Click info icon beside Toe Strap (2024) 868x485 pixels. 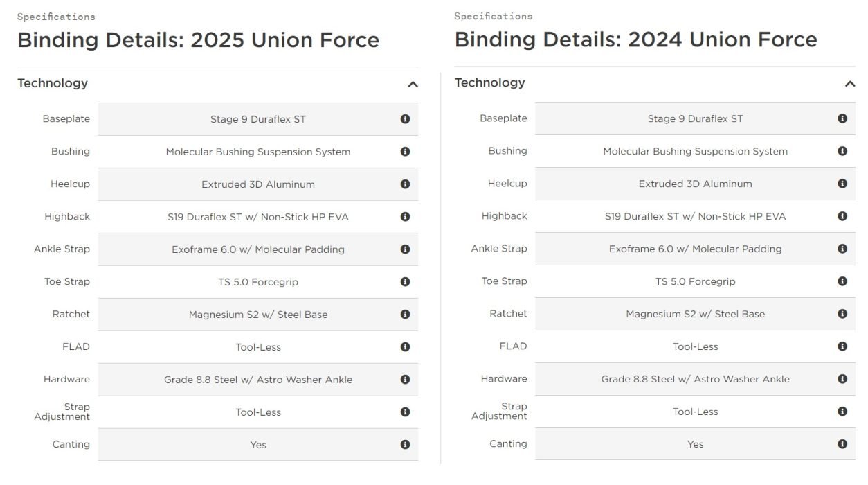click(842, 281)
